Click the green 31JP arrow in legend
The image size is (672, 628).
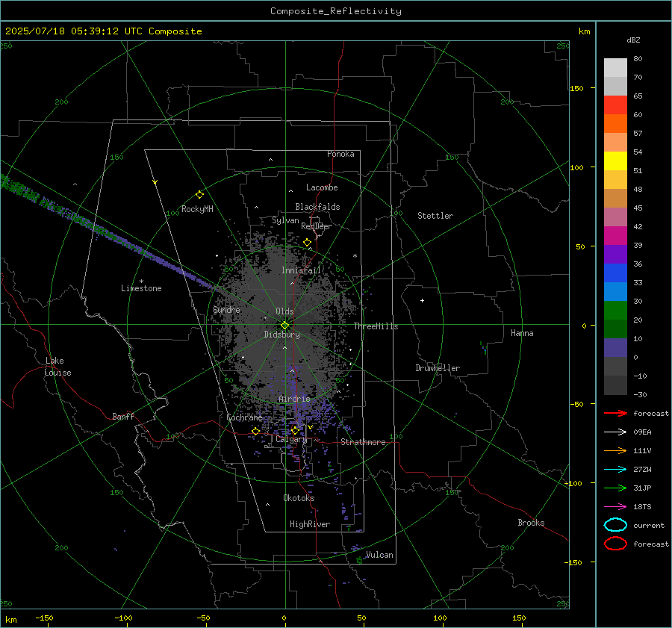click(x=615, y=488)
